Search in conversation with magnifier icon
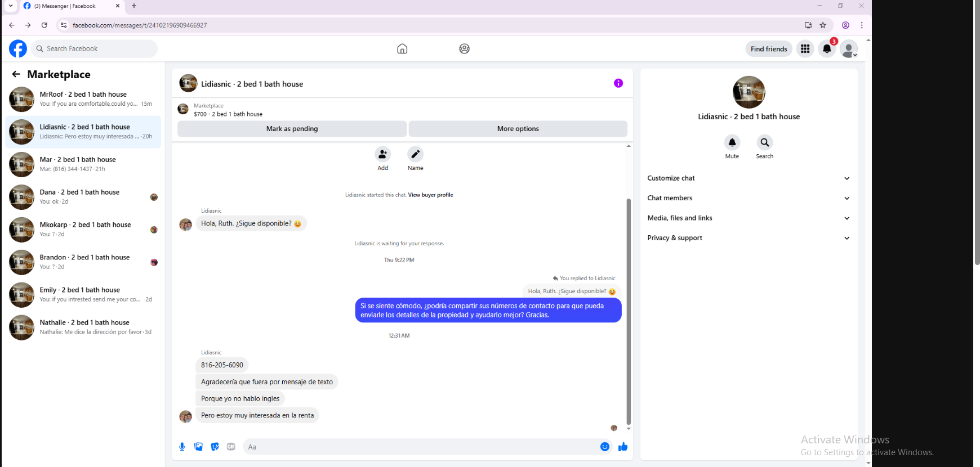 point(765,142)
